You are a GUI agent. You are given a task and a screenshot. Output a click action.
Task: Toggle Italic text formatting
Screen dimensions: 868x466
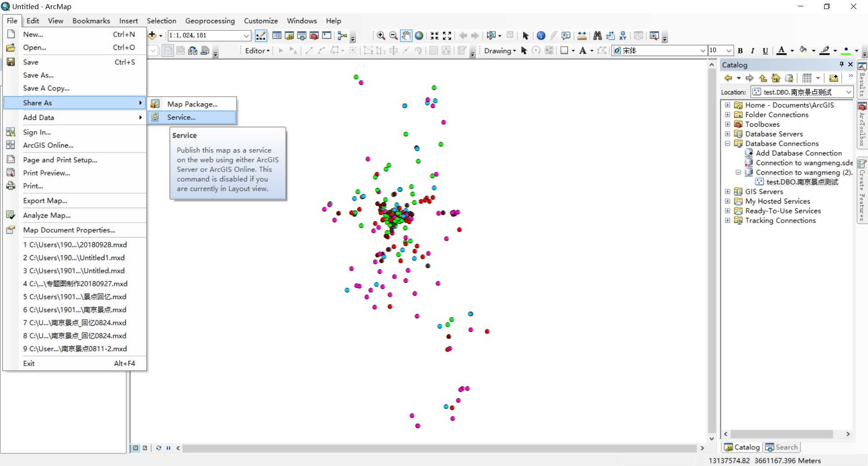[752, 51]
